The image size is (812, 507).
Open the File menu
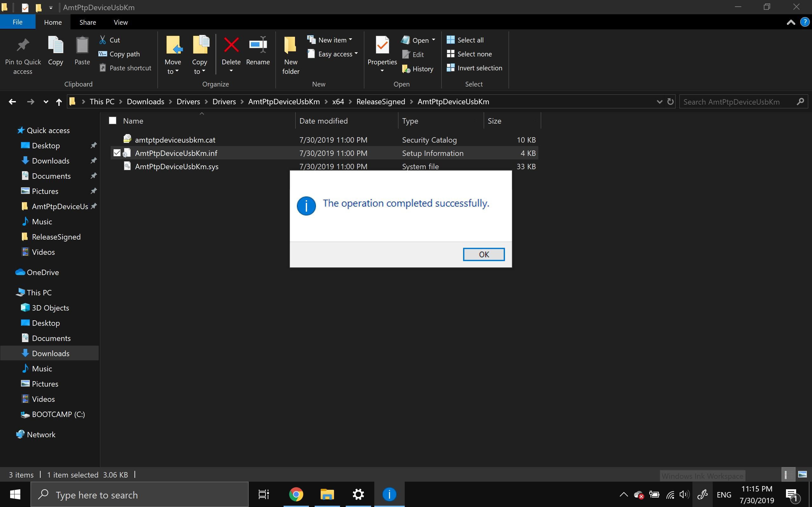pyautogui.click(x=17, y=22)
